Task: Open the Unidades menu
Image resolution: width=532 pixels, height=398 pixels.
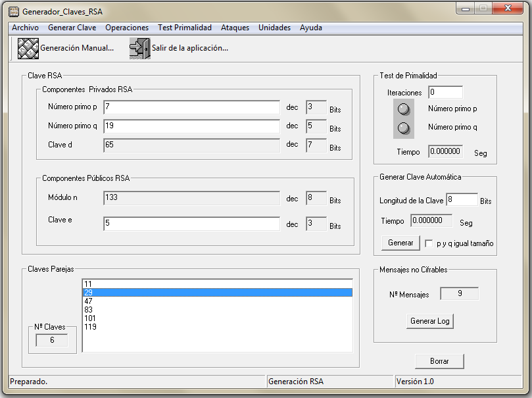Action: click(x=274, y=28)
